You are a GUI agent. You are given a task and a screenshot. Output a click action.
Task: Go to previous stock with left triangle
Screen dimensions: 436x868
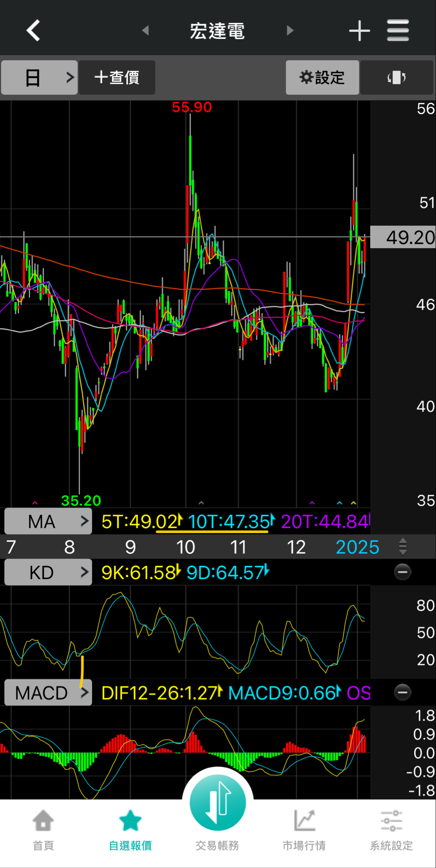tap(145, 30)
